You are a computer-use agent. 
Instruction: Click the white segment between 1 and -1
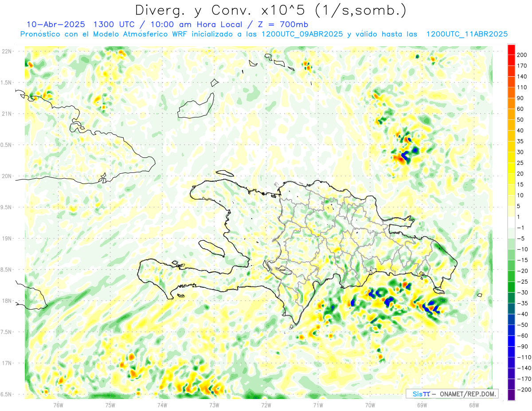coord(511,222)
